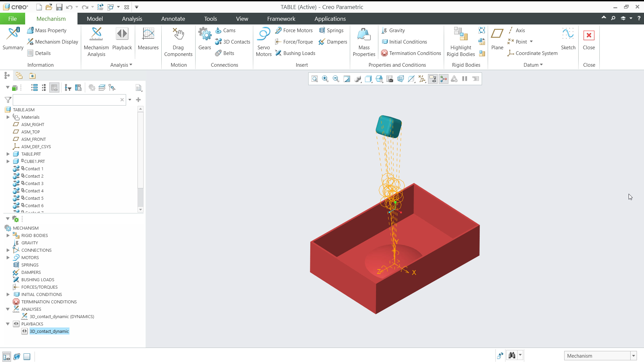The height and width of the screenshot is (362, 644).
Task: Open the Datum group dropdown
Action: click(533, 65)
